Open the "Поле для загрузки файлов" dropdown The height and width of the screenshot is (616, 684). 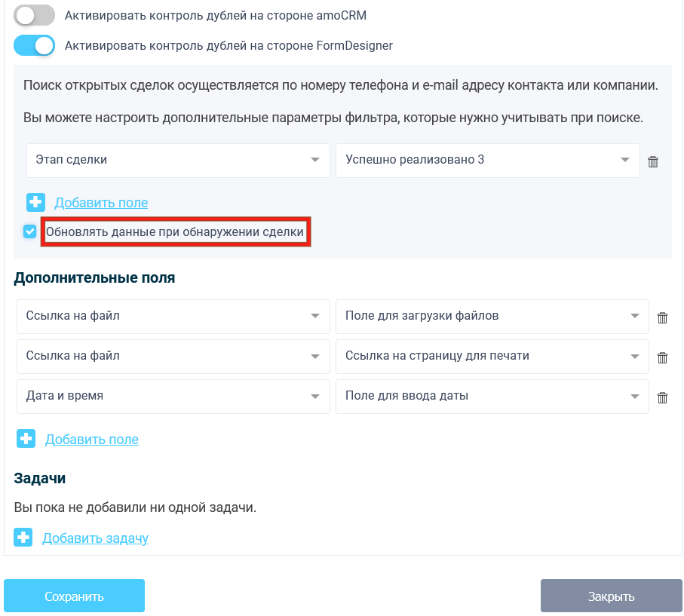click(x=492, y=317)
